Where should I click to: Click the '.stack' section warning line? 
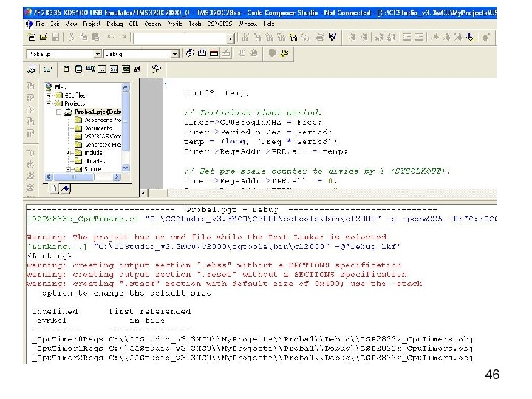coord(224,284)
